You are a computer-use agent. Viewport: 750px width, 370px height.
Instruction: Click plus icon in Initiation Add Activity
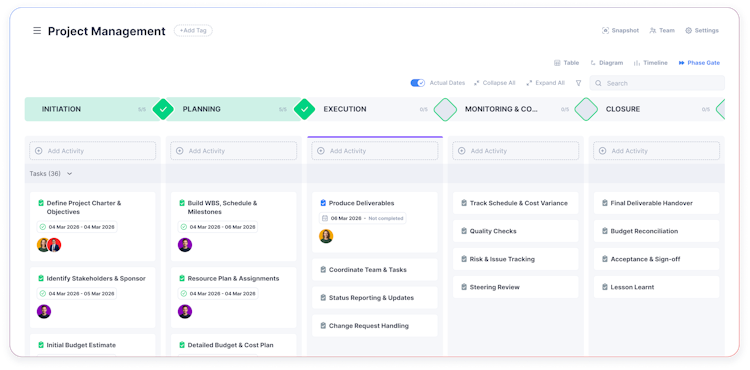pos(39,151)
